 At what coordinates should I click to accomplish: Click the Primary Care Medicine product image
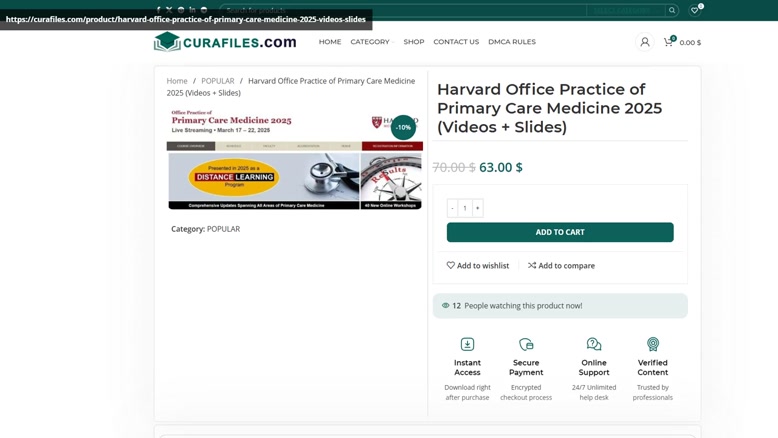[x=295, y=158]
